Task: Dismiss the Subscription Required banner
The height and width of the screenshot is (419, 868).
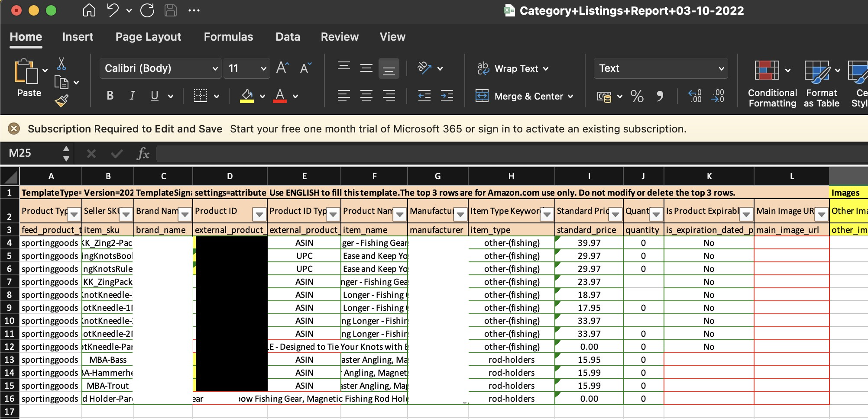Action: pos(14,129)
